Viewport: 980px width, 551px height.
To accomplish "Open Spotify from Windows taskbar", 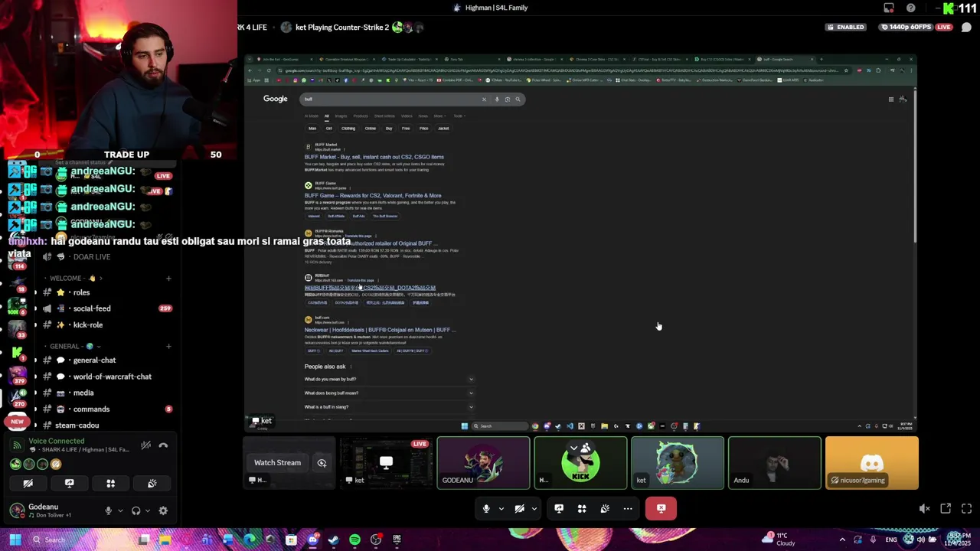I will 354,540.
